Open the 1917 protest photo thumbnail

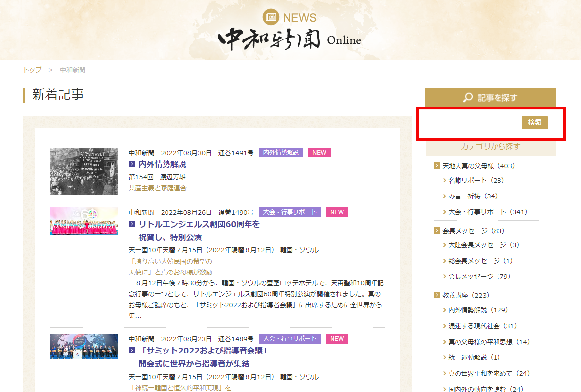84,171
